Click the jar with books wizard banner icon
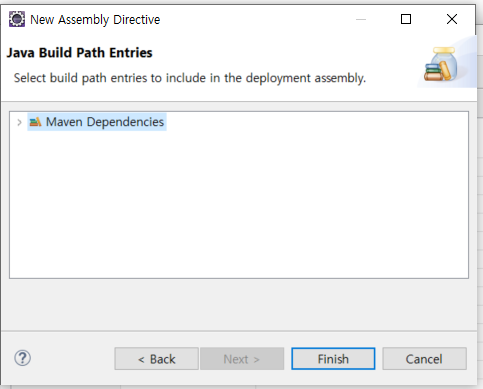Image resolution: width=483 pixels, height=389 pixels. pos(441,64)
